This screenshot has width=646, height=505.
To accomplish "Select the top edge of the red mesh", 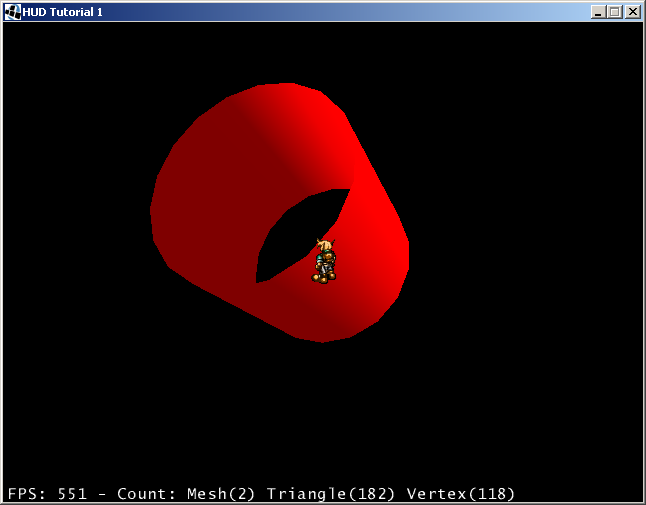I will point(290,90).
